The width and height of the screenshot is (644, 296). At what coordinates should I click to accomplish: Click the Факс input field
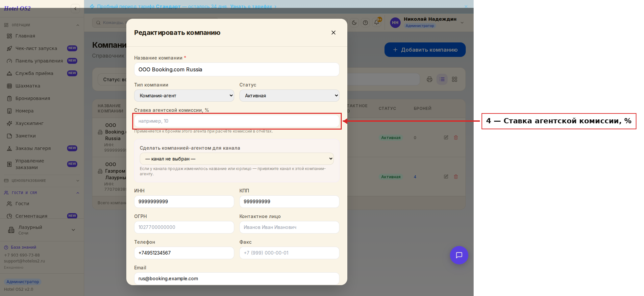(x=289, y=253)
